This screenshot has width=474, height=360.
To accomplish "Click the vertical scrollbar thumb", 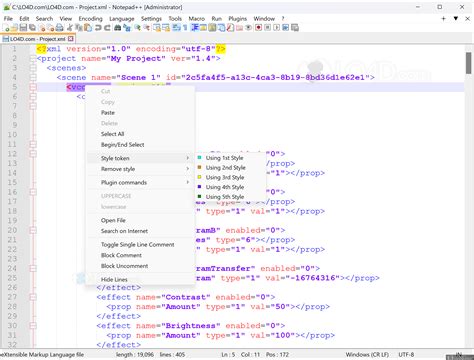I will coord(468,63).
